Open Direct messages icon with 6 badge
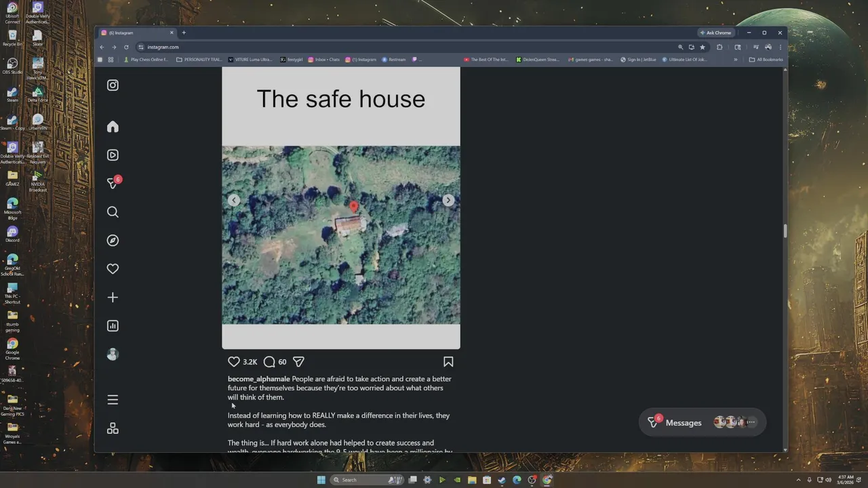This screenshot has width=868, height=488. 113,183
